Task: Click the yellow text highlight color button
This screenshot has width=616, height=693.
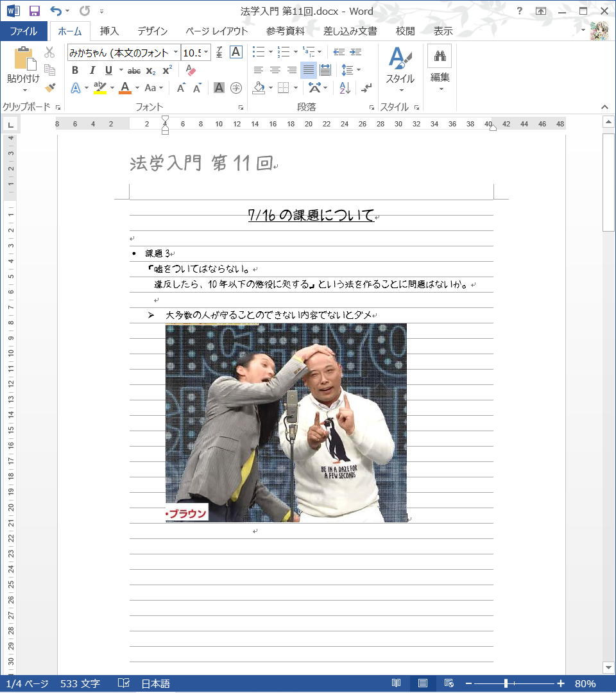Action: tap(99, 88)
